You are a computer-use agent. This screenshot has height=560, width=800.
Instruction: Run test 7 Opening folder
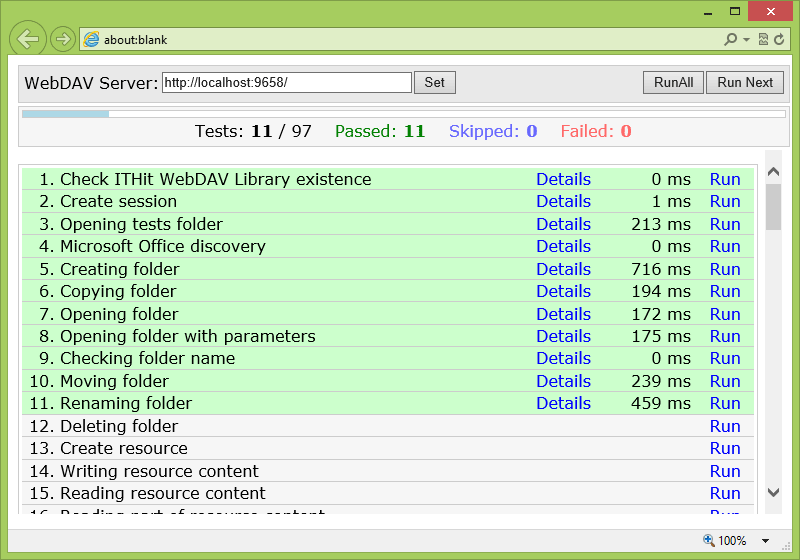coord(725,314)
